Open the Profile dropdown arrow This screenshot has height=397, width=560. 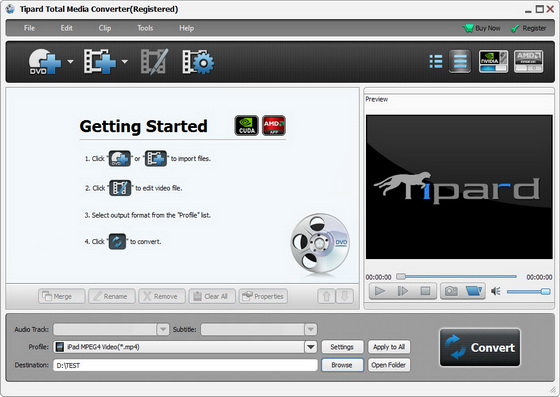coord(311,347)
